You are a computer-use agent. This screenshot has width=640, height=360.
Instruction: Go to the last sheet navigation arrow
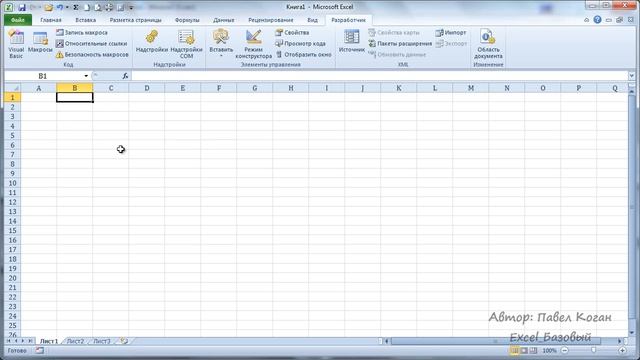tap(30, 341)
